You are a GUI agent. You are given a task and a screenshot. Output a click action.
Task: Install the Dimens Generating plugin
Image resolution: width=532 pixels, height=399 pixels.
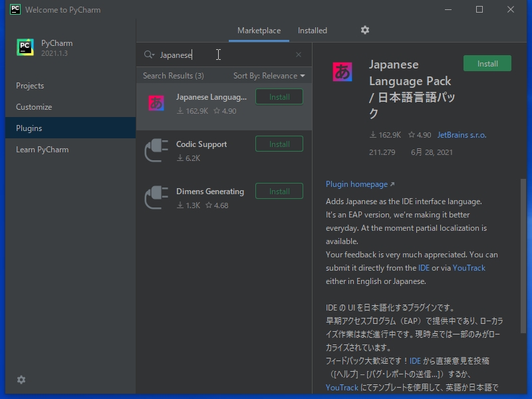pos(279,192)
